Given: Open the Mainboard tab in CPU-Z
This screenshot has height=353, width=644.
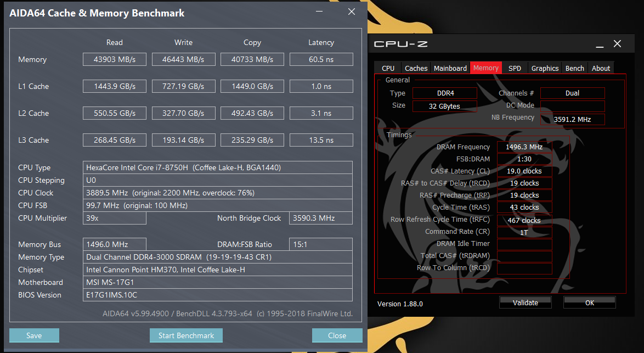Looking at the screenshot, I should click(450, 68).
